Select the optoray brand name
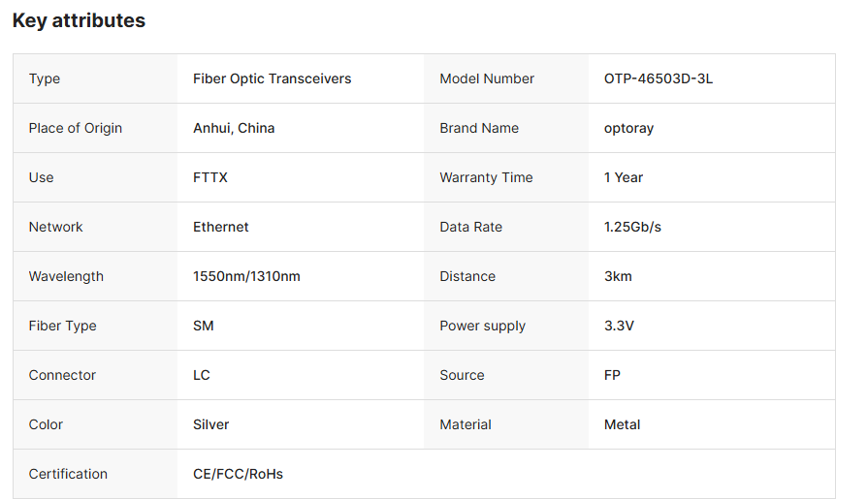The width and height of the screenshot is (868, 499). pyautogui.click(x=628, y=128)
